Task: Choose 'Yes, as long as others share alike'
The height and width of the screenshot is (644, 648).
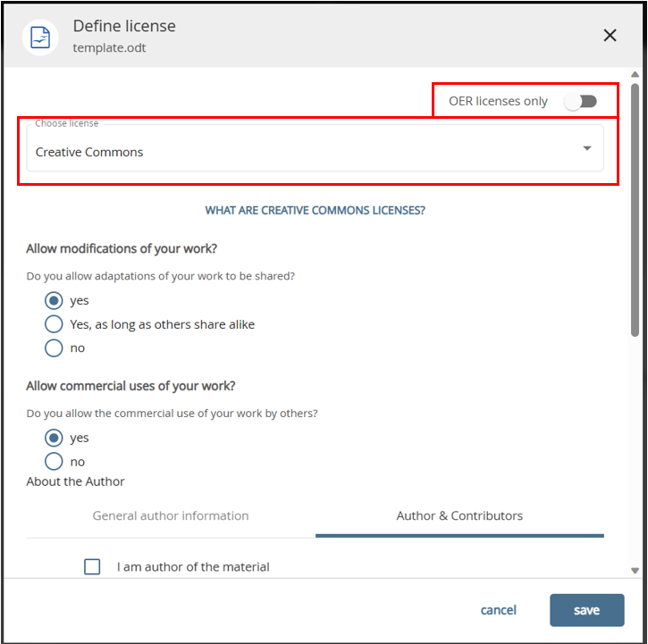Action: (x=54, y=324)
